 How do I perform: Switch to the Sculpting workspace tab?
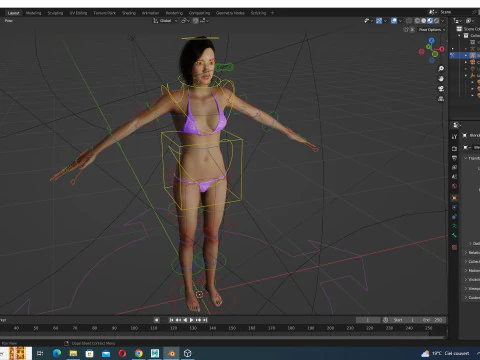click(x=55, y=13)
